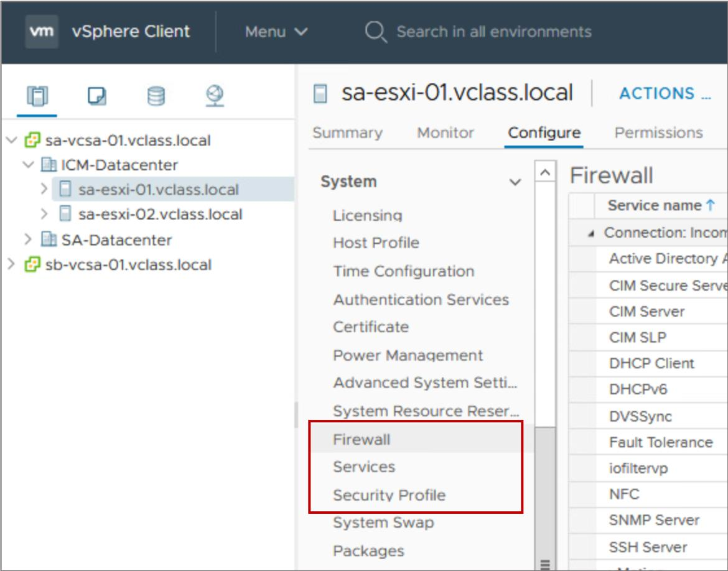Expand the sa-esxi-01.vclass.local host node

[44, 190]
